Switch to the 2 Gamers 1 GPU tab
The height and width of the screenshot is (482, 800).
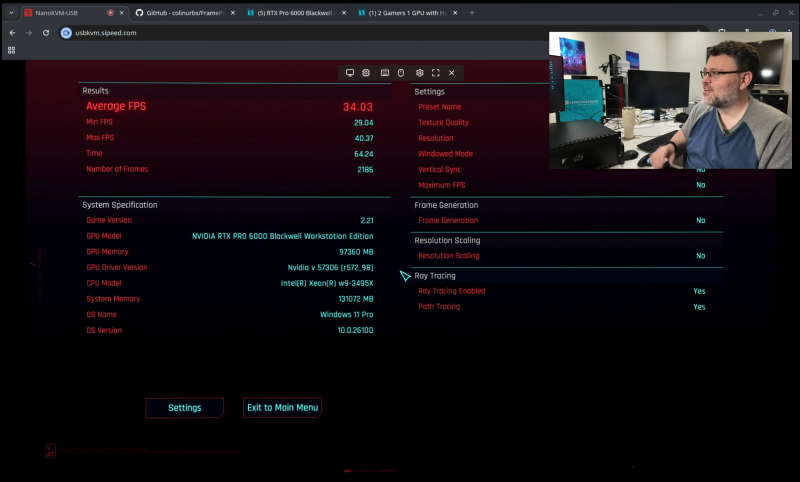point(405,12)
